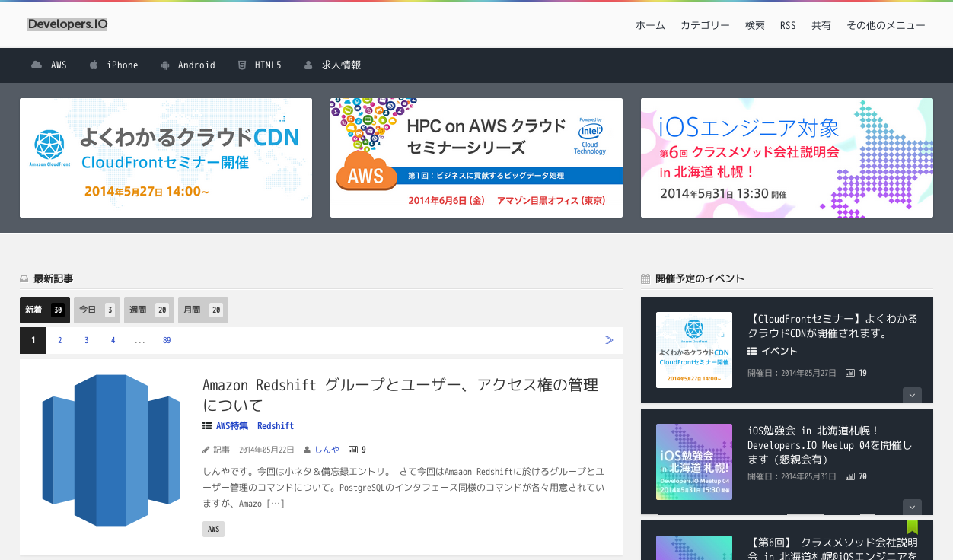Click the Apple icon beside iPhone
The image size is (953, 560).
coord(94,65)
